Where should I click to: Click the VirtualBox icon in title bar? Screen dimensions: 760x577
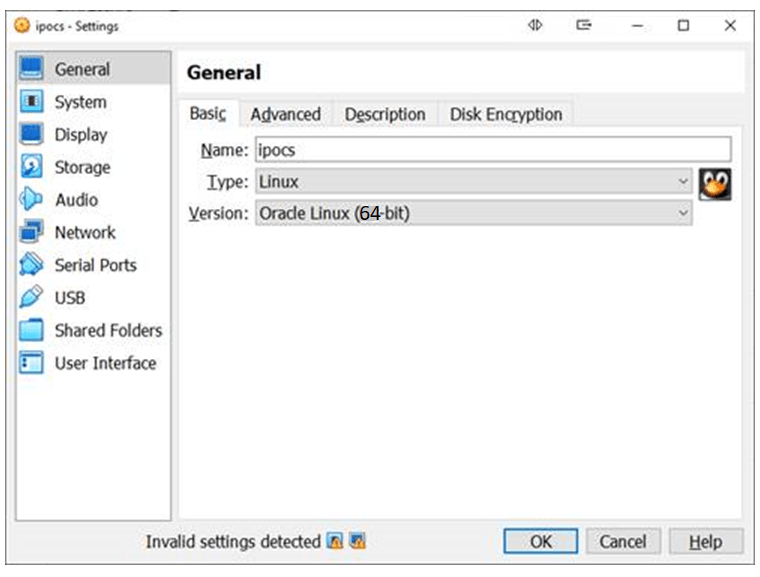(22, 25)
